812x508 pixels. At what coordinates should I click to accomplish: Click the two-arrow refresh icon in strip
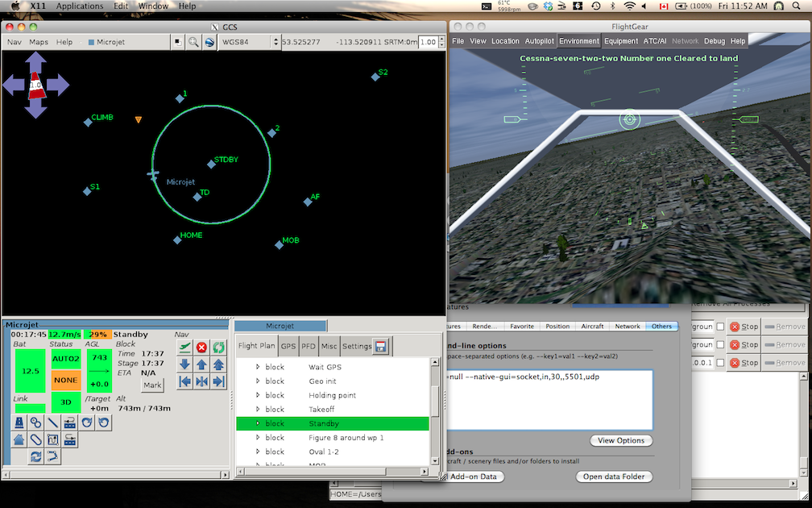(35, 456)
